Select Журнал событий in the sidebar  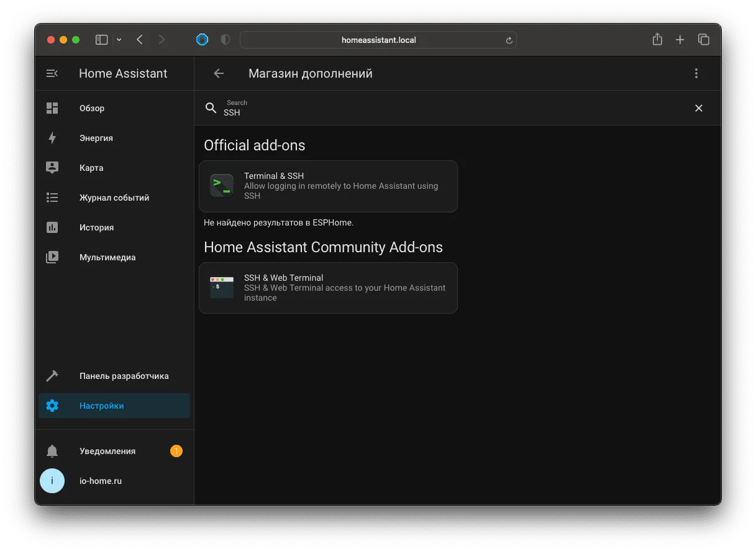tap(114, 198)
